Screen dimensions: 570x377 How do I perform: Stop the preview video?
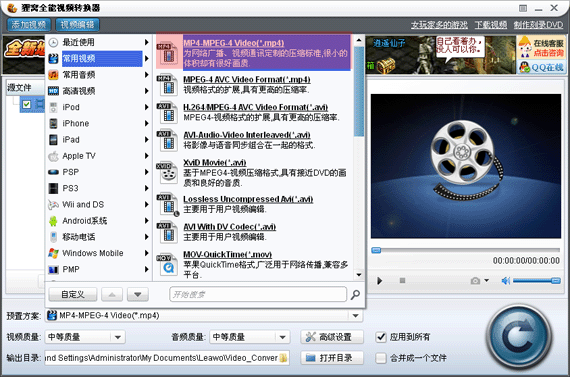click(402, 281)
